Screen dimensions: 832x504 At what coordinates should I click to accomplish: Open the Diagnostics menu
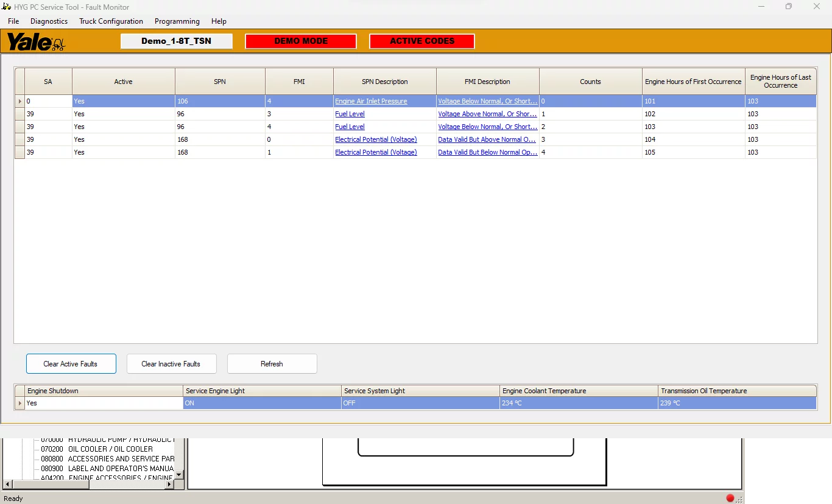[x=49, y=21]
